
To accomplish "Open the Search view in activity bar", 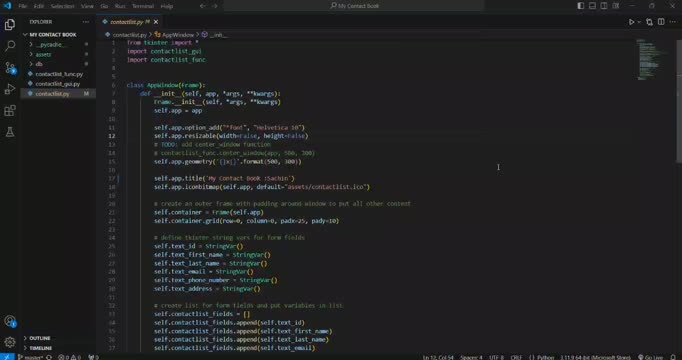I will (10, 46).
